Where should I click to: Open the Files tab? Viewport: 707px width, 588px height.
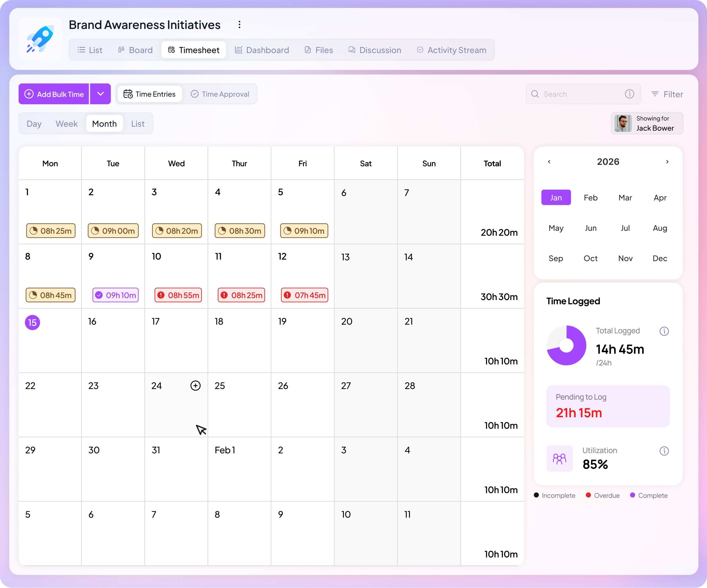(319, 50)
